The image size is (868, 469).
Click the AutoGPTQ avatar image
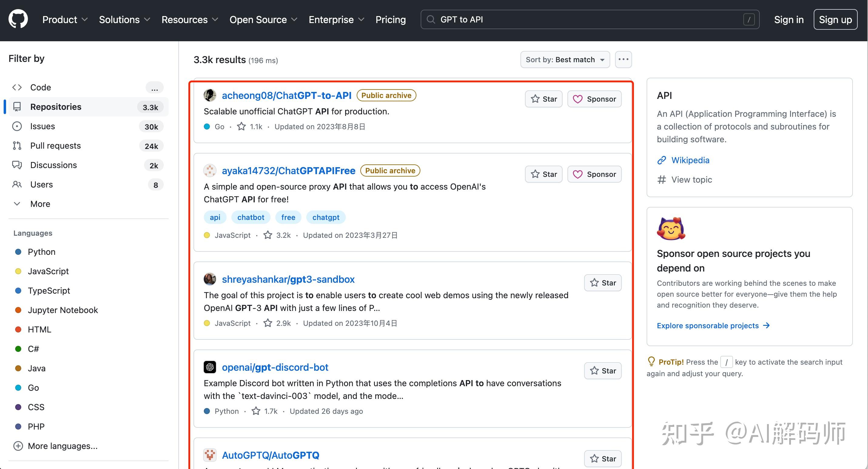coord(210,455)
